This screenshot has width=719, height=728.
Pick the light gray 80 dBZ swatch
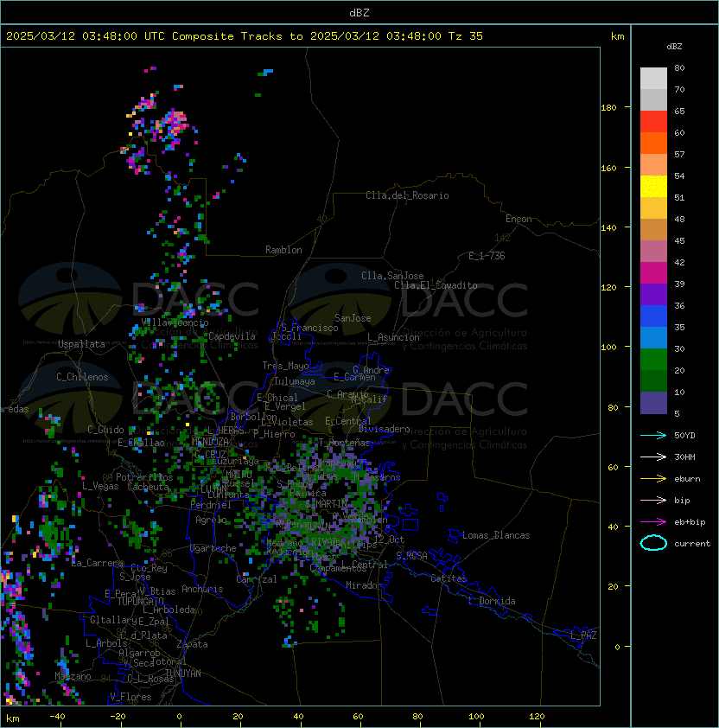tap(653, 78)
